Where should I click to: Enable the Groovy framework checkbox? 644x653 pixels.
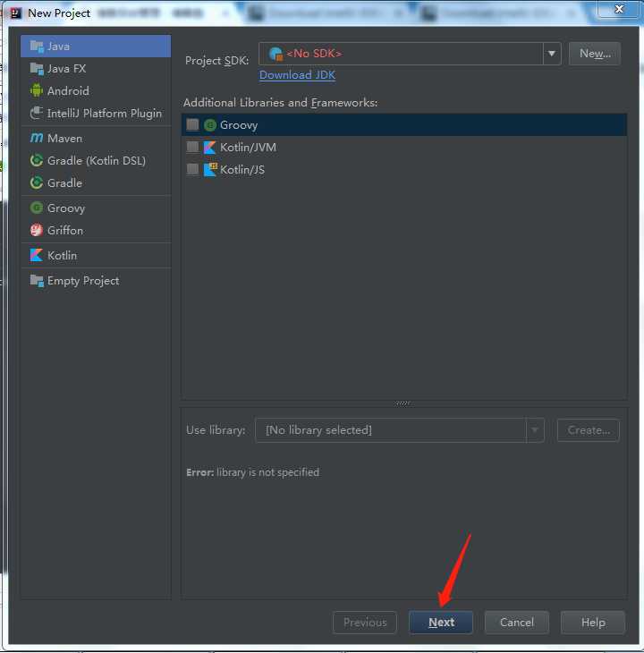pyautogui.click(x=192, y=124)
